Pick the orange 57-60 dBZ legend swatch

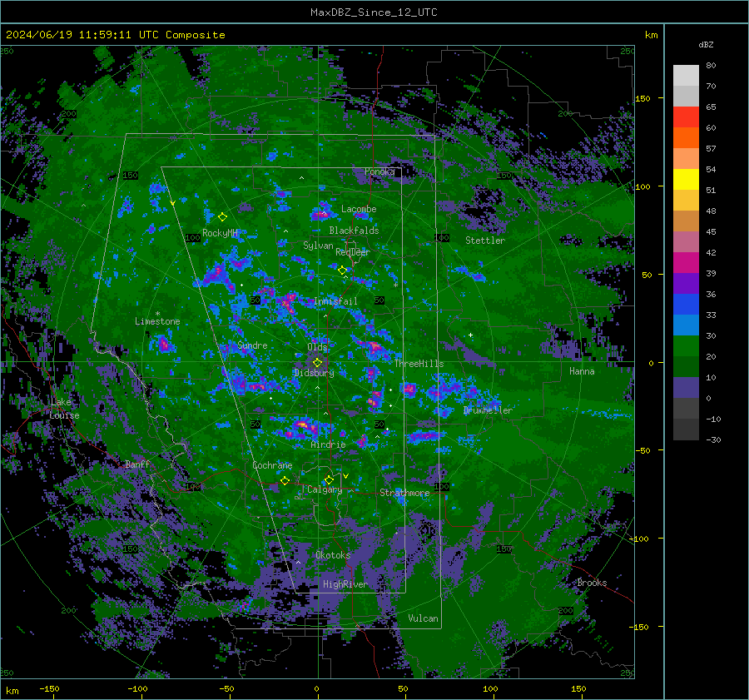point(686,138)
